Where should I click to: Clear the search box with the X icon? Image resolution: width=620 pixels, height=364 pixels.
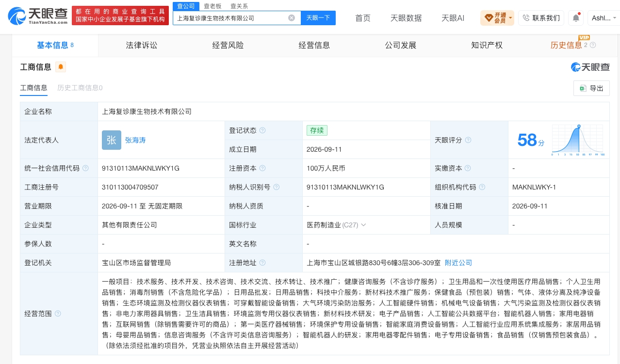292,18
